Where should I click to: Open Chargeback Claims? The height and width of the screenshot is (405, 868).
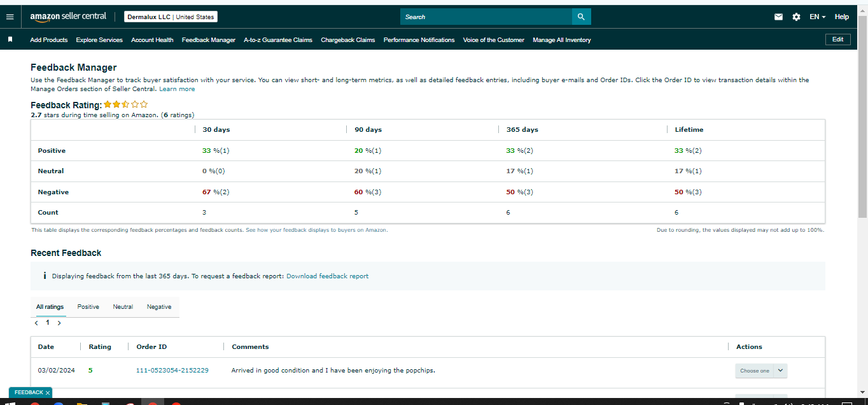coord(348,39)
